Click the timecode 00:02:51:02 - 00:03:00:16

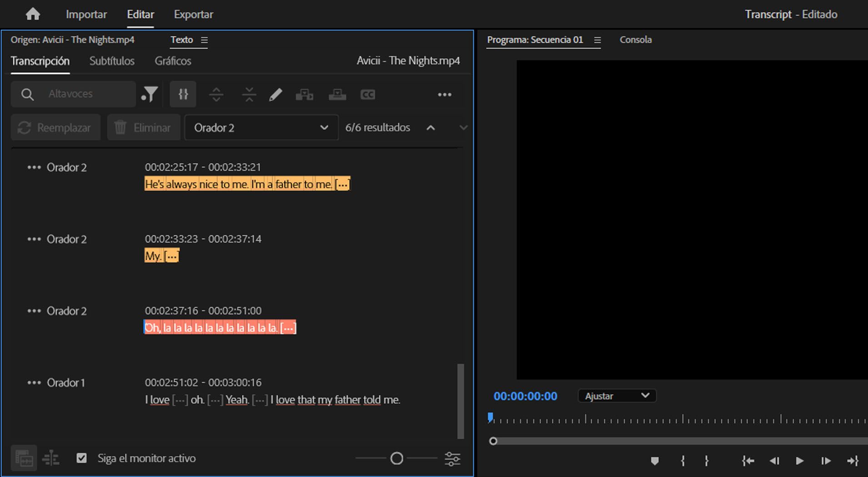(203, 382)
